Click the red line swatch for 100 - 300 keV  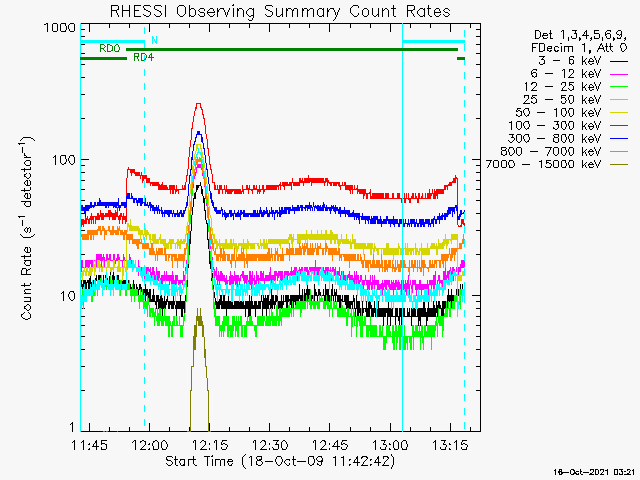[619, 126]
